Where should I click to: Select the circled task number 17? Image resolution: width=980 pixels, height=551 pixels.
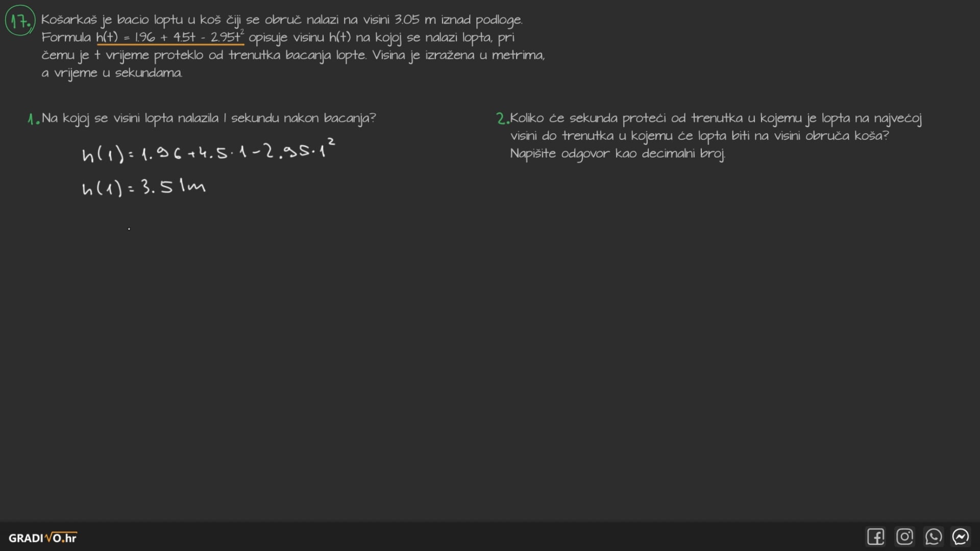(20, 21)
